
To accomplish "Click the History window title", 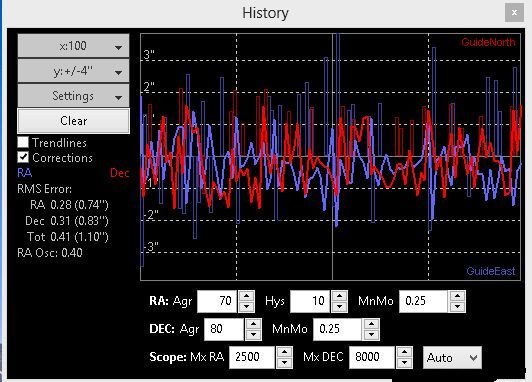I will [x=265, y=13].
